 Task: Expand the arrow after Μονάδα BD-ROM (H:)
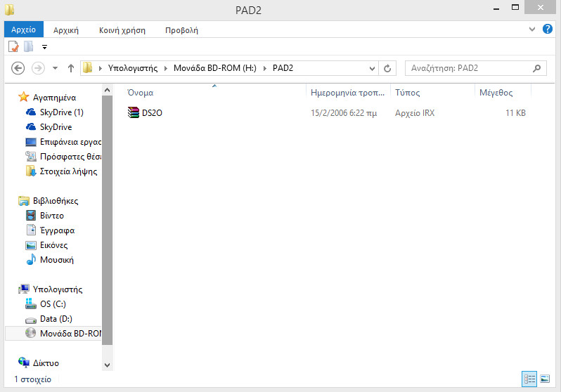pyautogui.click(x=265, y=68)
